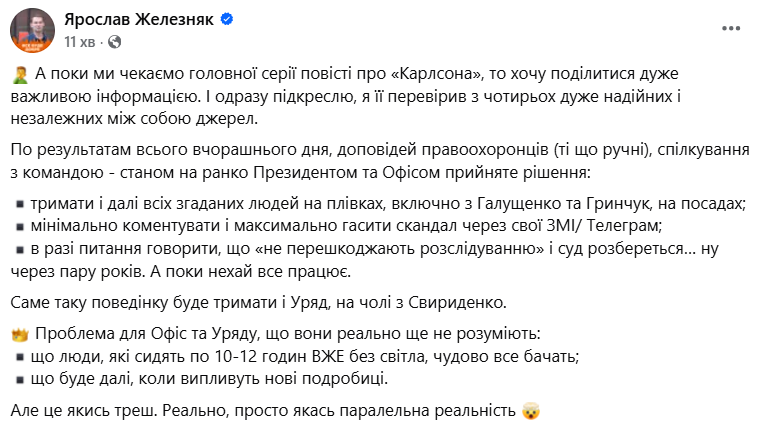Click the globe public audience icon
The image size is (763, 431).
click(x=114, y=42)
